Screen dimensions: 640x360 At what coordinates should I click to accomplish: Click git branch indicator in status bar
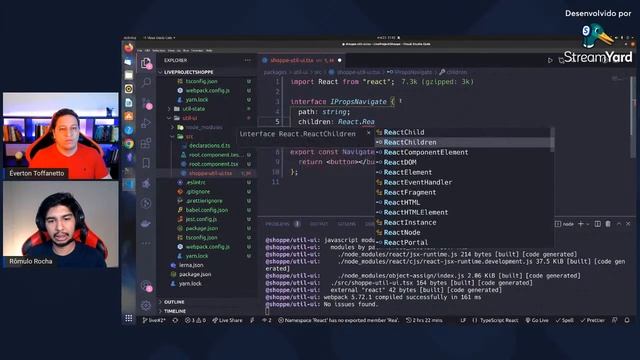(x=154, y=320)
